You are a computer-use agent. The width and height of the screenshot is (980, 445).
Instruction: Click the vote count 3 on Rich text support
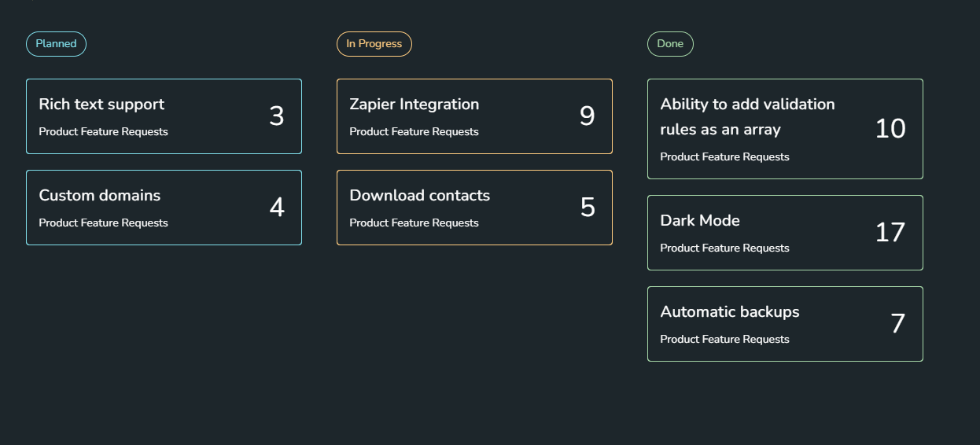276,116
